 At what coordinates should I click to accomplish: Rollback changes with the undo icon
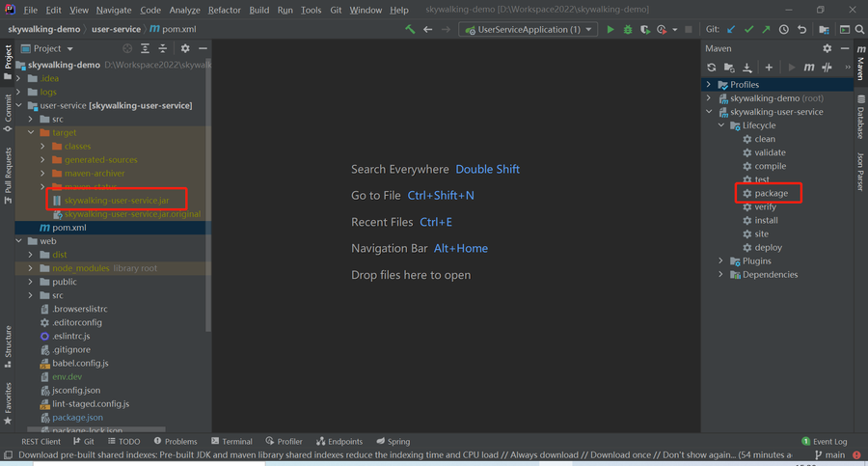801,29
